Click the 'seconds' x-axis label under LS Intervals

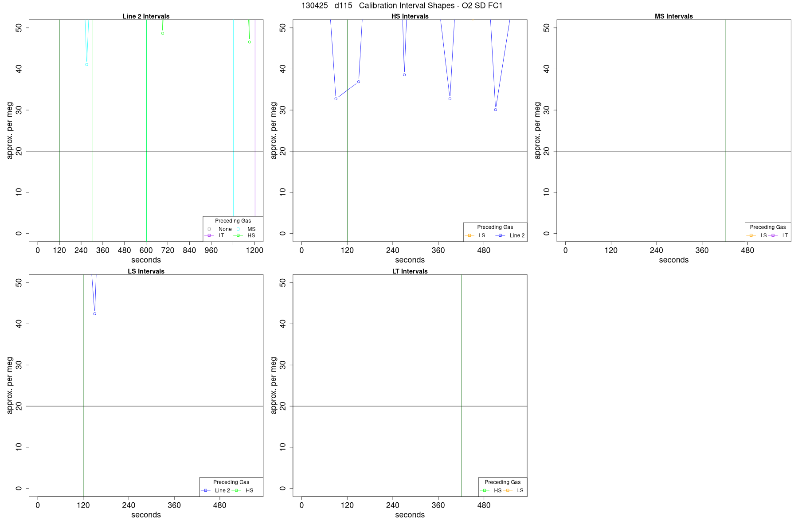coord(146,515)
